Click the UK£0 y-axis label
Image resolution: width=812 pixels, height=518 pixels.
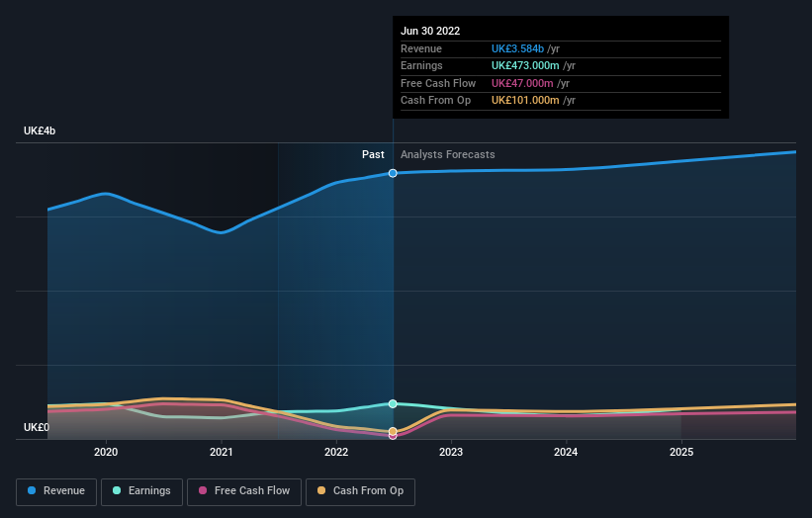tap(37, 427)
